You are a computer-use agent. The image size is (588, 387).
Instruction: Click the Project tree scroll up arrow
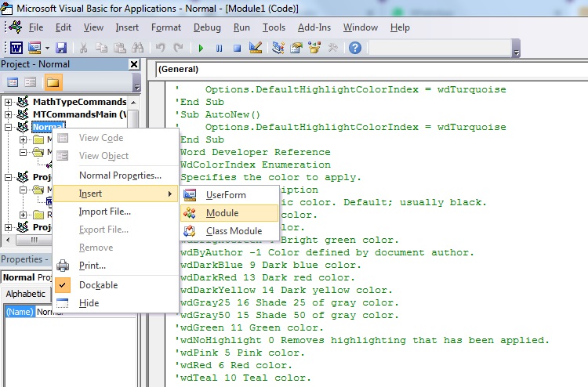click(133, 102)
